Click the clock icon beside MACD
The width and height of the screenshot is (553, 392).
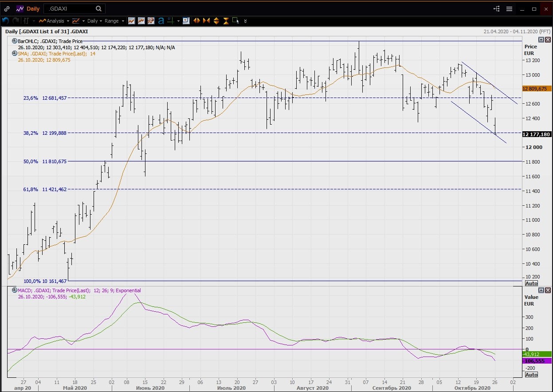coord(15,290)
